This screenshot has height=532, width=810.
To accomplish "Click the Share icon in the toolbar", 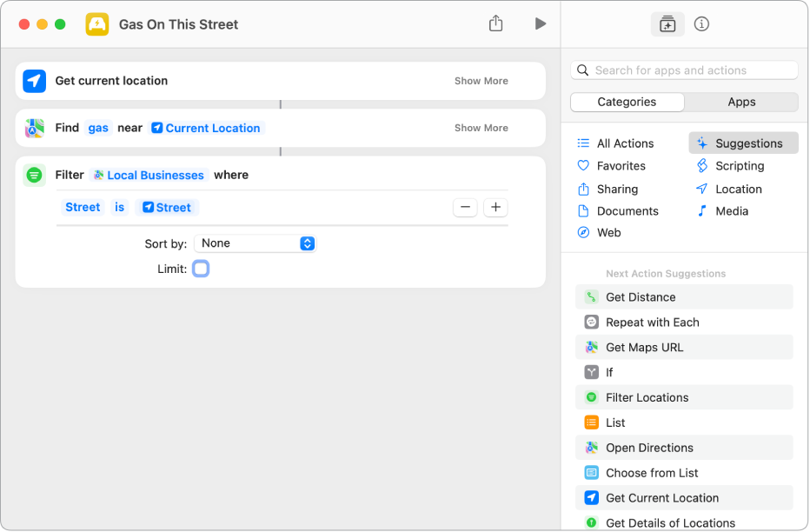I will pos(495,23).
